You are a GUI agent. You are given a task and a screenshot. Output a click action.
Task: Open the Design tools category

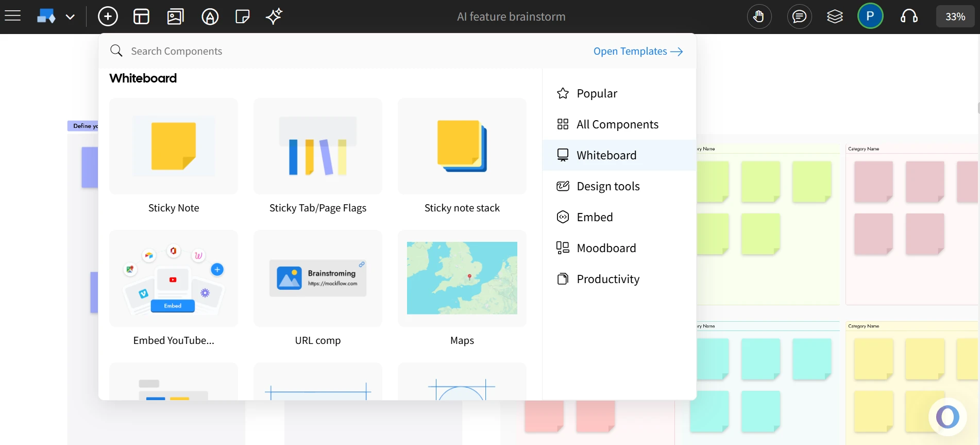[x=608, y=186]
